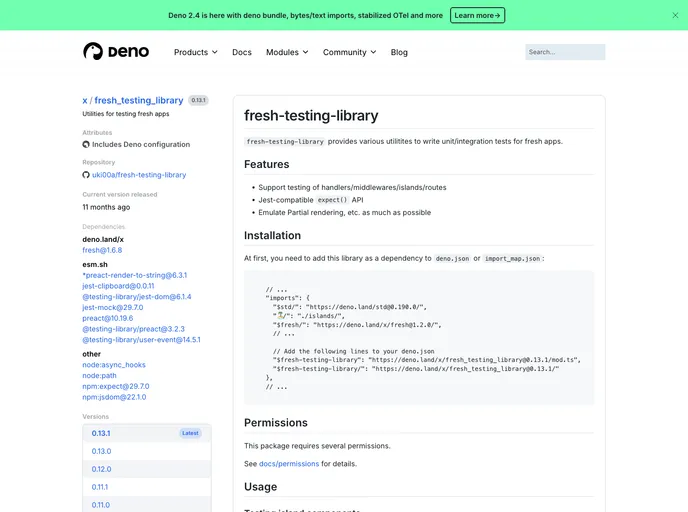Open uki00a/fresh-testing-library repository link

[x=139, y=175]
